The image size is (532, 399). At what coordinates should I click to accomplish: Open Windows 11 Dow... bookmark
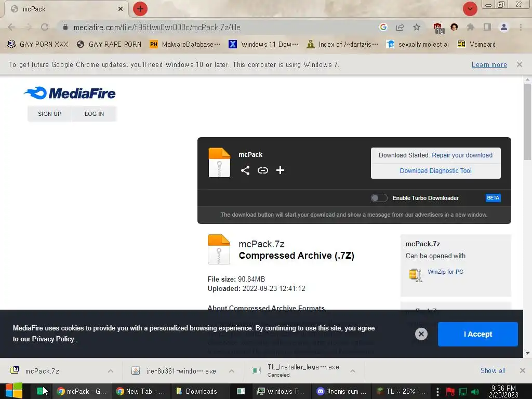coord(263,45)
